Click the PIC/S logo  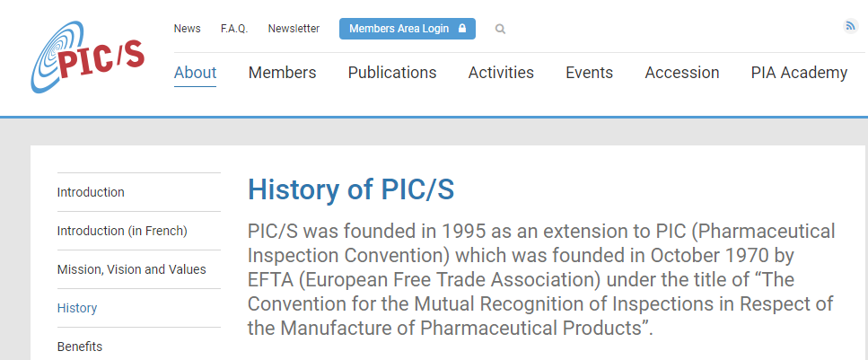point(88,57)
